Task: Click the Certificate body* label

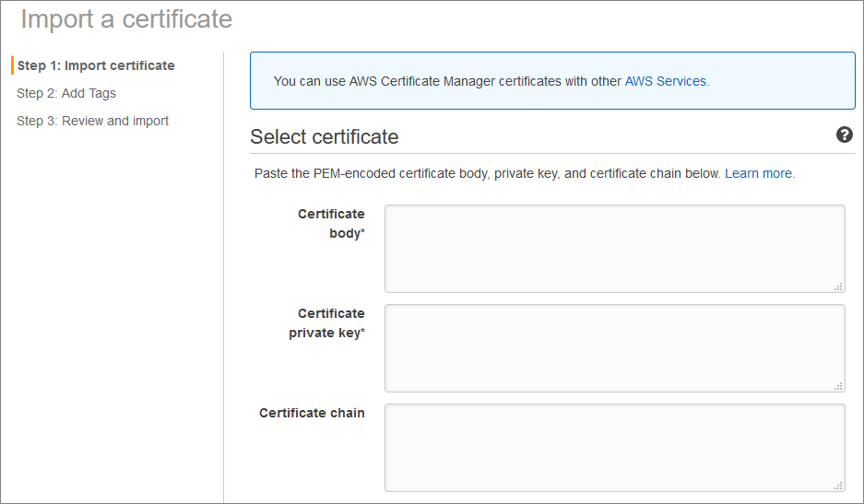Action: [332, 223]
